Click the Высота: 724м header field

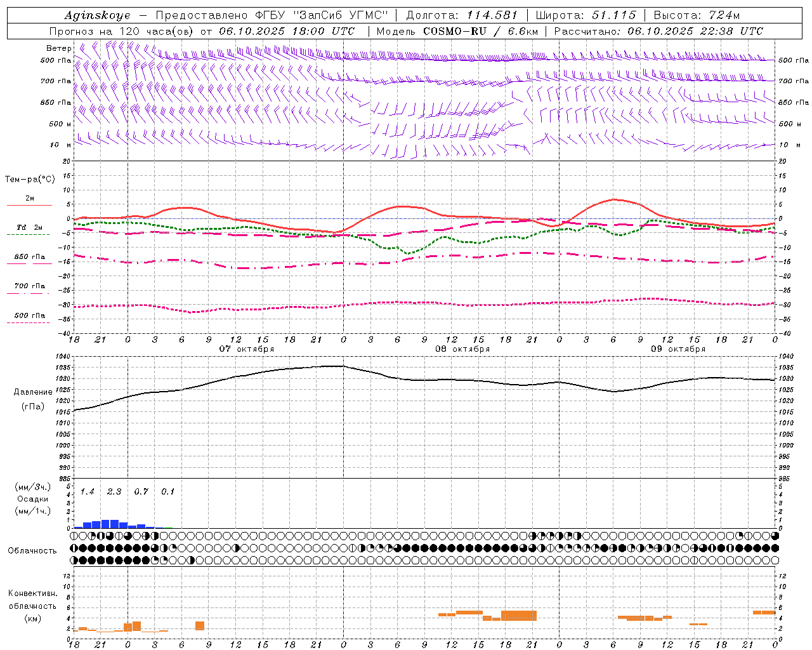(x=697, y=15)
